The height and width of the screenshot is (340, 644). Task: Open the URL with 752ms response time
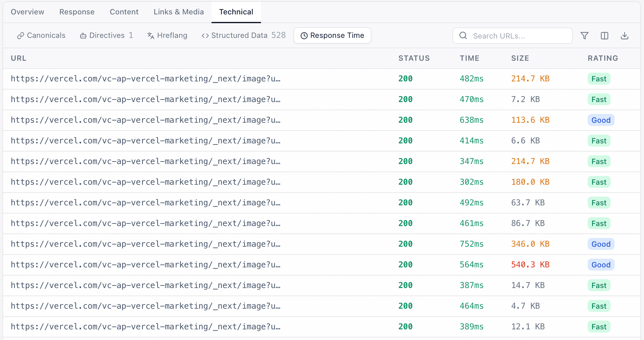[146, 244]
